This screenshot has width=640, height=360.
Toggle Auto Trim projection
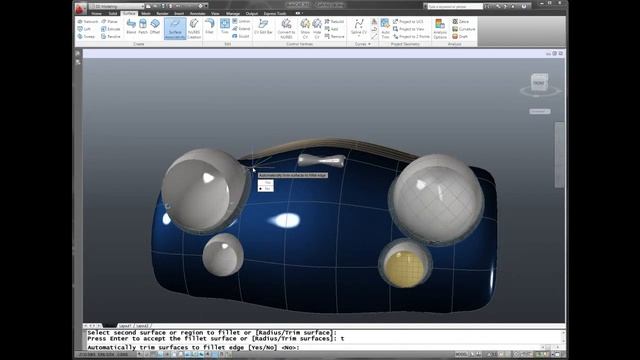pyautogui.click(x=385, y=29)
